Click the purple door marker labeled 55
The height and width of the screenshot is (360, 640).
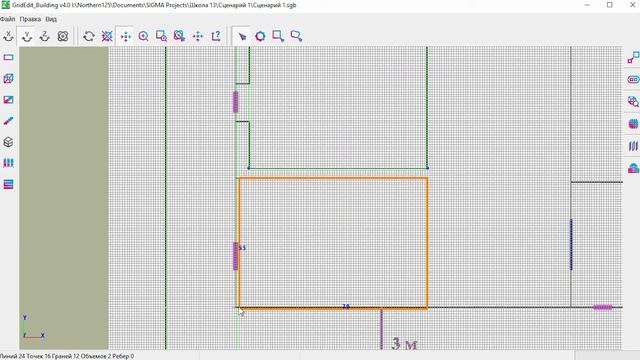[236, 256]
